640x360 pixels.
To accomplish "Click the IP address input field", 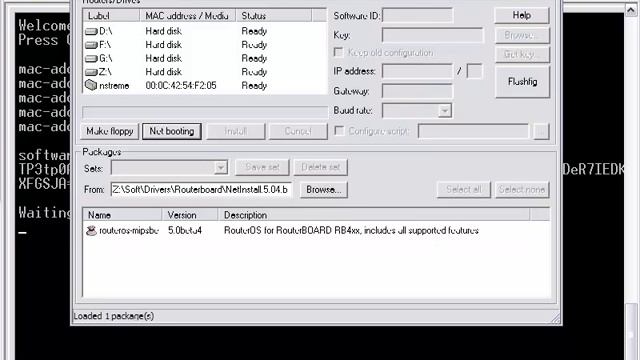I will pyautogui.click(x=417, y=71).
